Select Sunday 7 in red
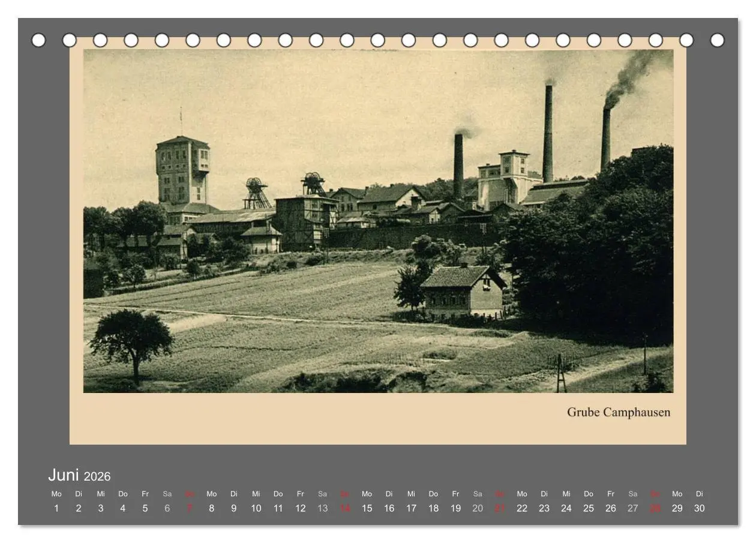Viewport: 756px width, 543px height. coord(190,508)
